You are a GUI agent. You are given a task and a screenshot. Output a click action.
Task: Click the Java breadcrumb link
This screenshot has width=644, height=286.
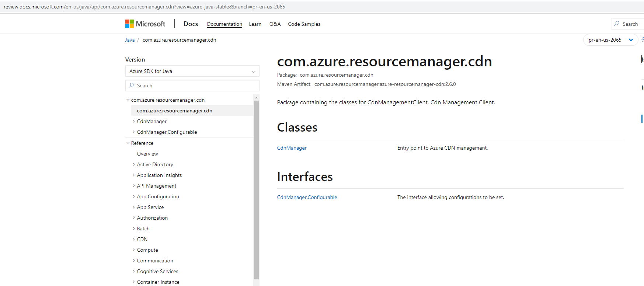point(130,40)
